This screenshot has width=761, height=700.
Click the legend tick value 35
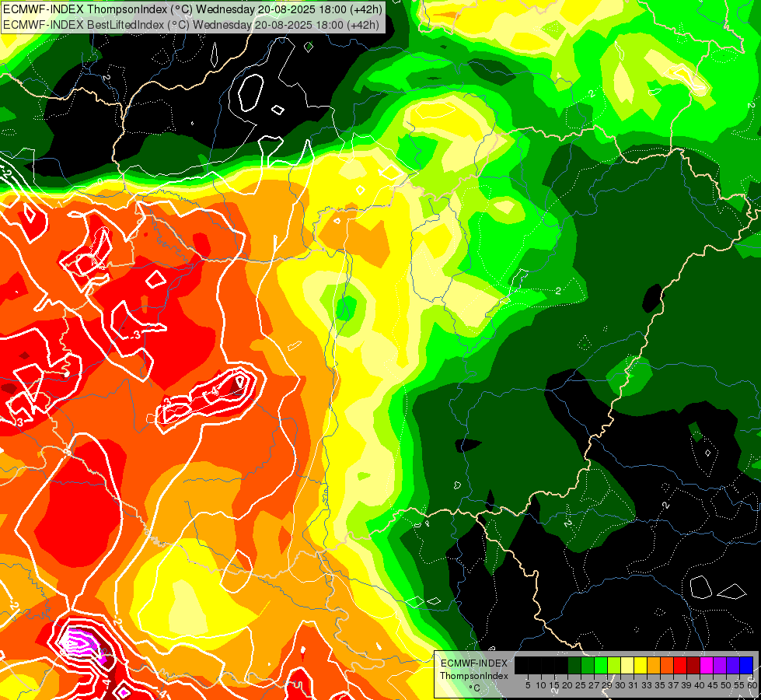click(660, 685)
